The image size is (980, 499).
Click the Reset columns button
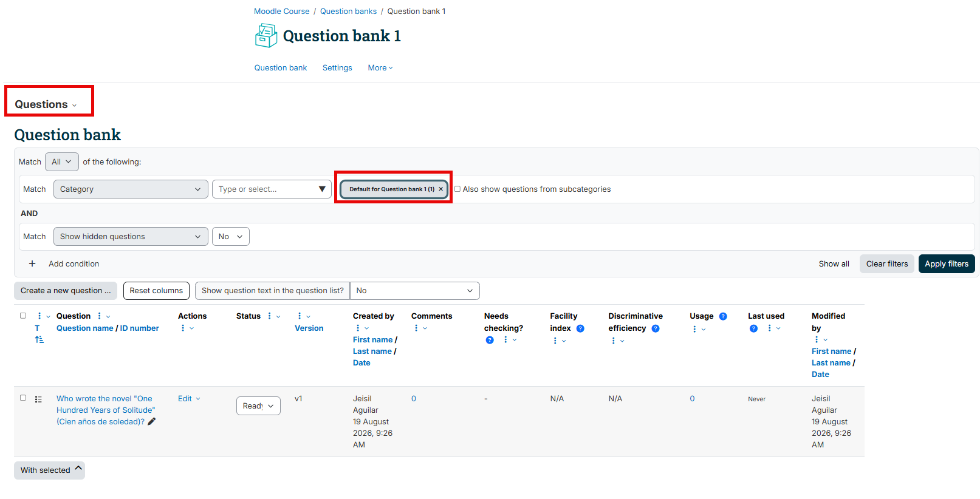point(156,291)
